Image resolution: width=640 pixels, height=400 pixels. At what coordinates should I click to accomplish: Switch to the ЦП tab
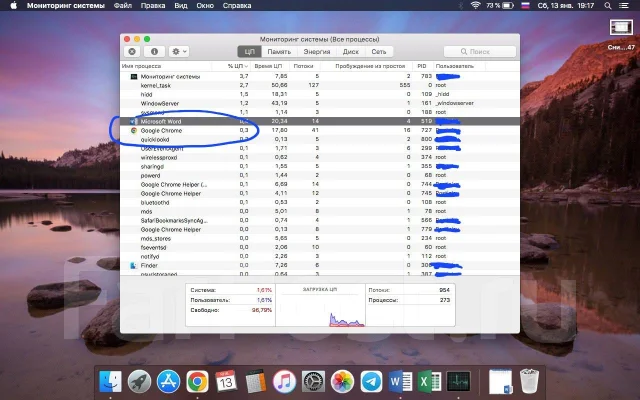pyautogui.click(x=249, y=51)
